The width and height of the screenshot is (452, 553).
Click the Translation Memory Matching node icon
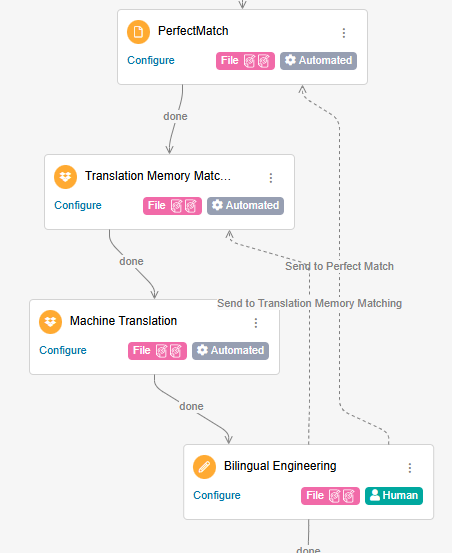tap(65, 177)
